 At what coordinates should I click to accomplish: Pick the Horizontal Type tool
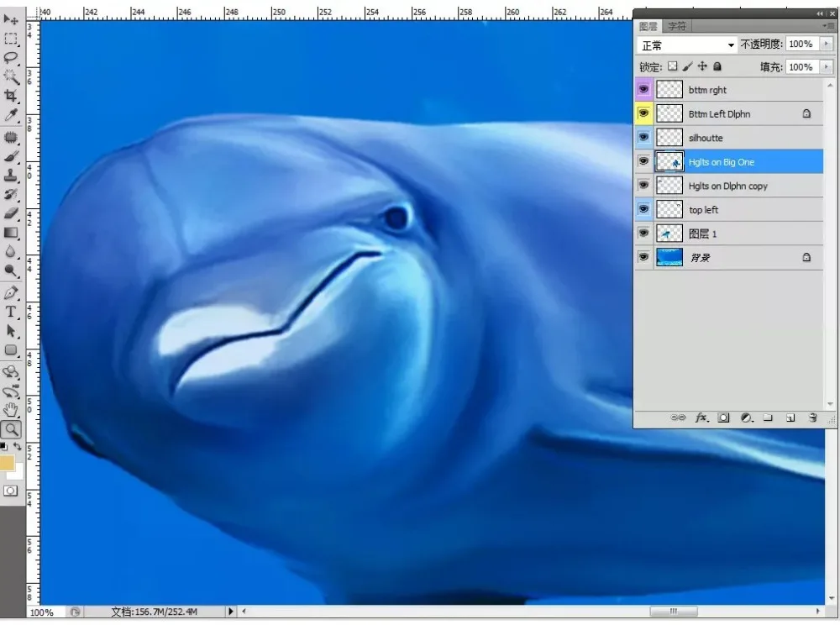click(11, 312)
